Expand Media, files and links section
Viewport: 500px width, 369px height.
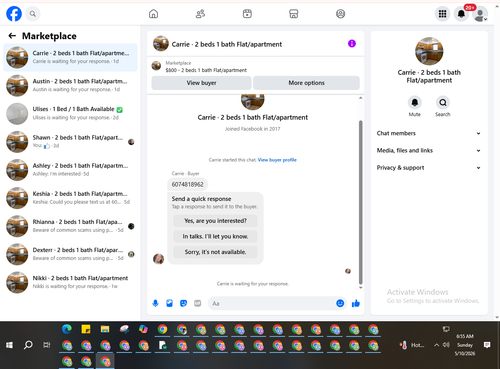[429, 150]
